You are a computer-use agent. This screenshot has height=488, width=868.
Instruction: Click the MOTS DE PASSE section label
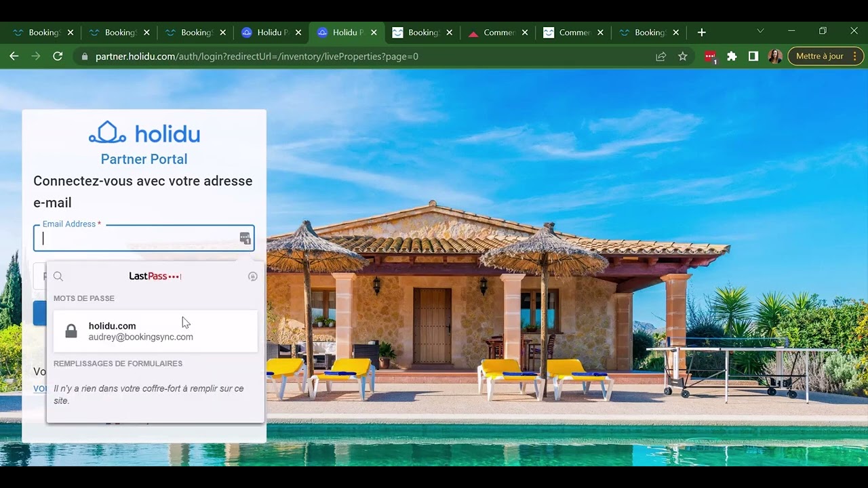point(84,298)
